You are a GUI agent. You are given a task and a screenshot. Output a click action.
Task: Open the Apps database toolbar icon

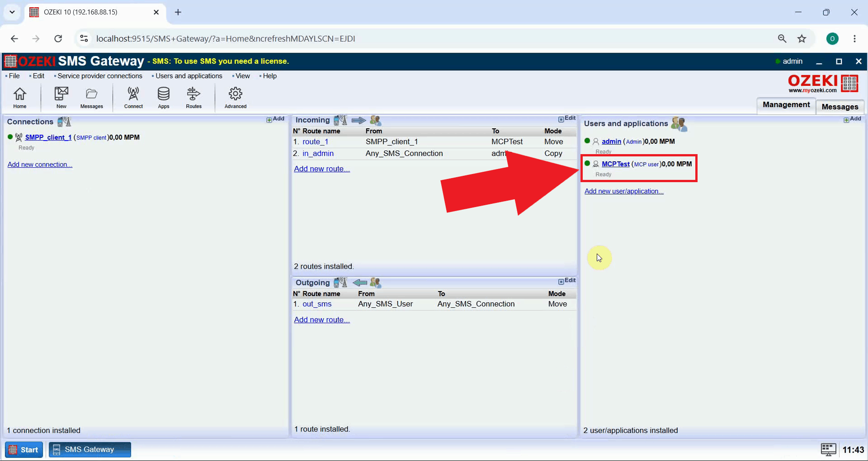click(164, 97)
